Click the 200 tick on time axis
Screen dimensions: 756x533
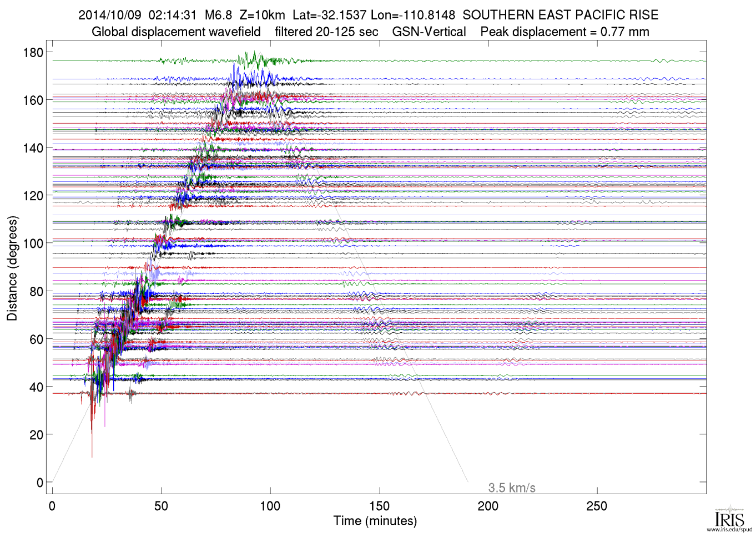tap(488, 506)
